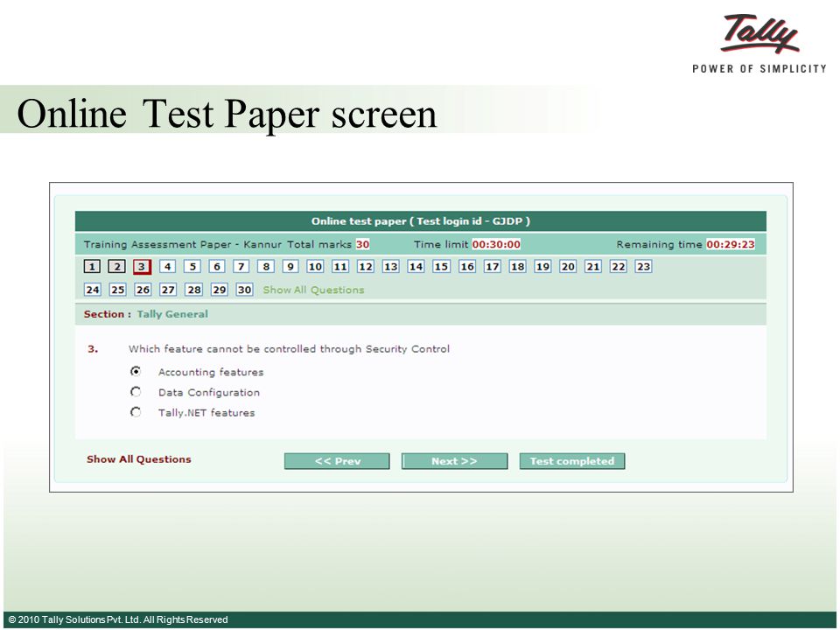840x630 pixels.
Task: Open question 19
Action: (x=542, y=266)
